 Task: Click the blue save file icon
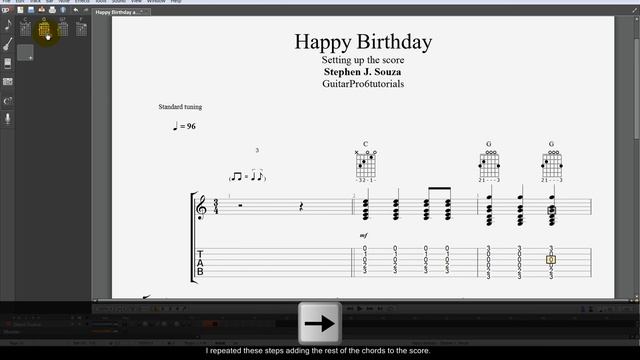point(31,10)
